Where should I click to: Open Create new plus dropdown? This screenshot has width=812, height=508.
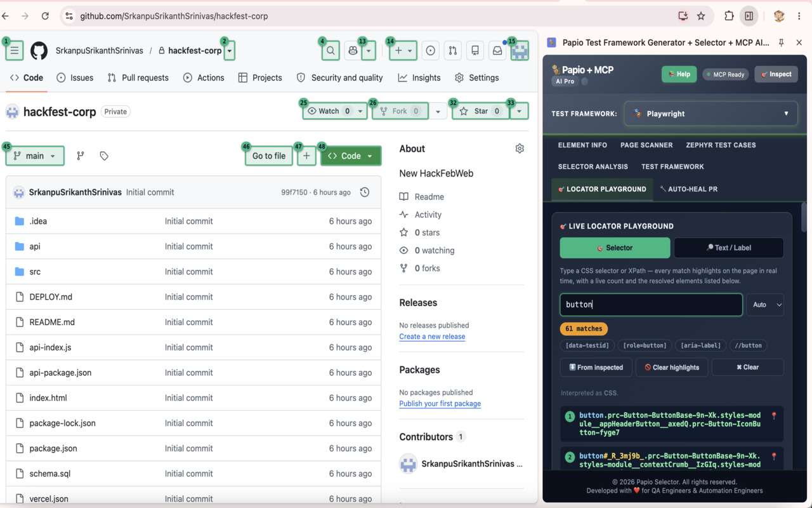pyautogui.click(x=403, y=51)
